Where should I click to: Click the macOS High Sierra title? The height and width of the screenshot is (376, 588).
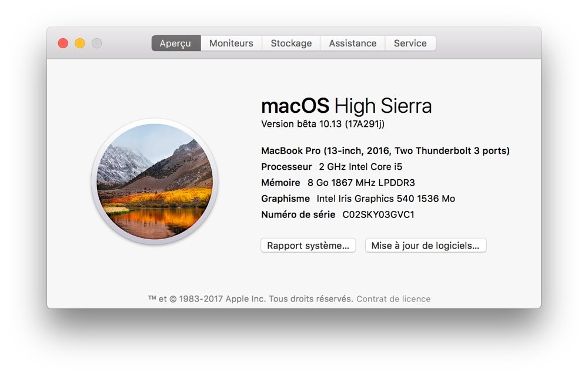pos(346,106)
